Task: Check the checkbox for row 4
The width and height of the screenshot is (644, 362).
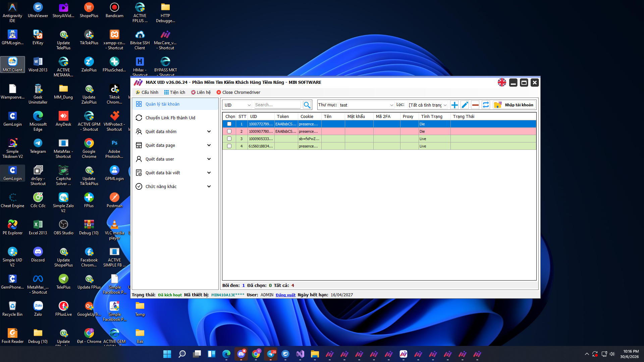Action: (x=229, y=146)
